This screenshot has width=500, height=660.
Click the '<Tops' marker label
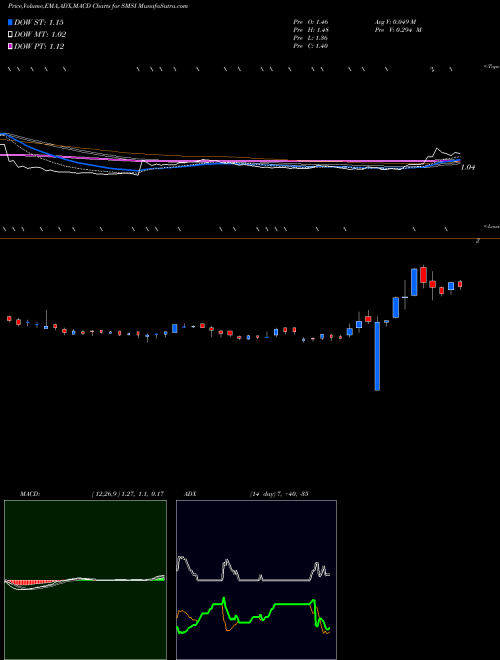tap(492, 67)
